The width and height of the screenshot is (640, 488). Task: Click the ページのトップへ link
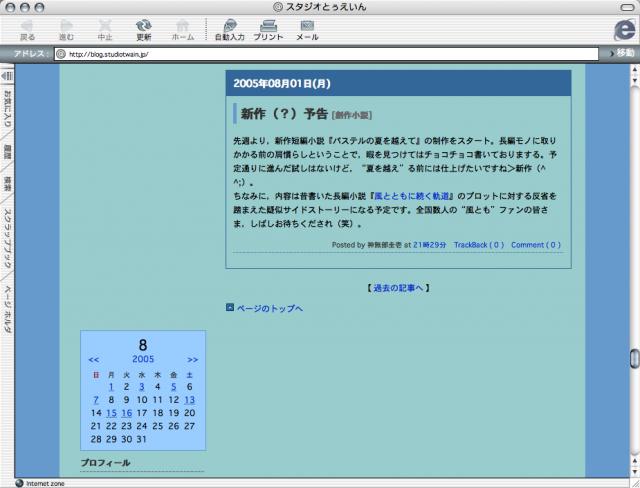click(269, 308)
